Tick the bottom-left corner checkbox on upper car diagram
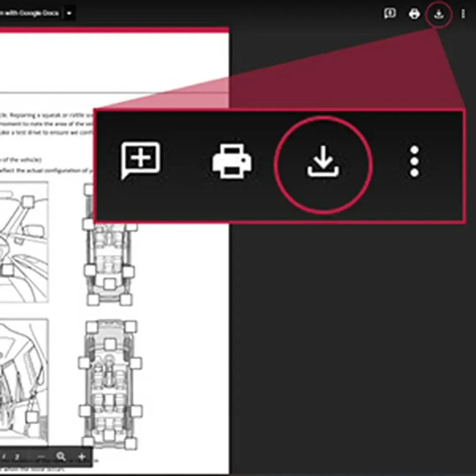The height and width of the screenshot is (476, 476). tap(93, 300)
